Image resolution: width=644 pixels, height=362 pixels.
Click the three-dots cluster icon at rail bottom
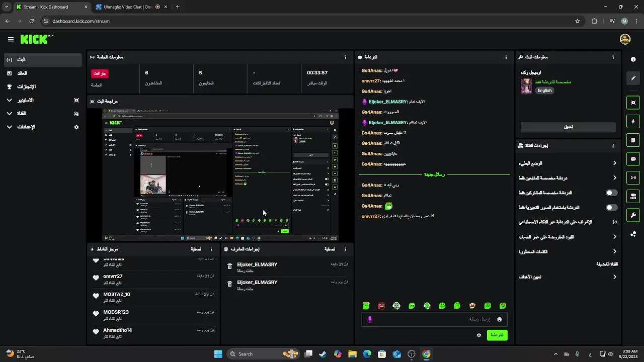(x=633, y=234)
